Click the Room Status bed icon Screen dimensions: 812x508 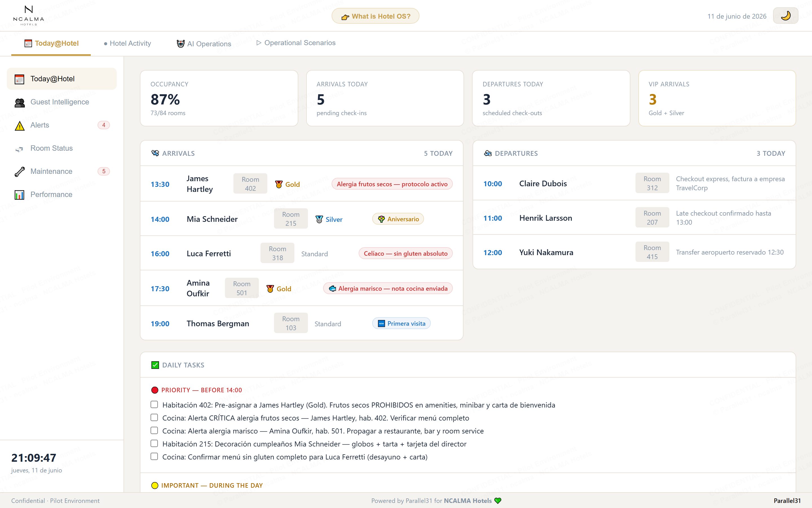coord(19,149)
